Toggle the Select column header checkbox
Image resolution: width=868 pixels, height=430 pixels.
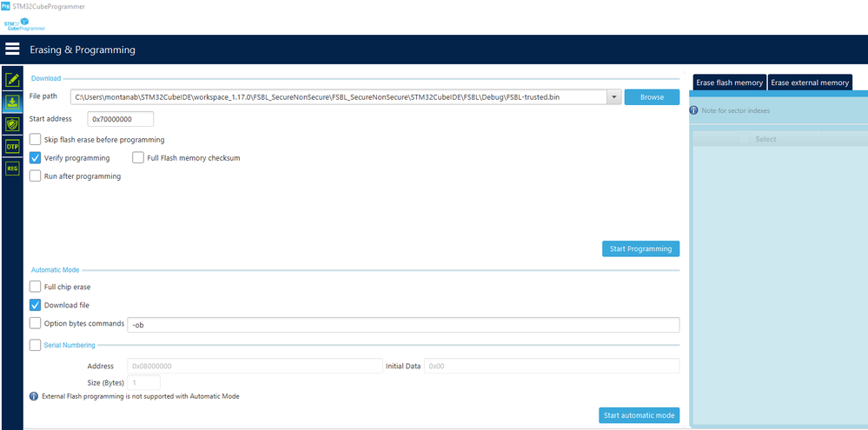point(745,139)
